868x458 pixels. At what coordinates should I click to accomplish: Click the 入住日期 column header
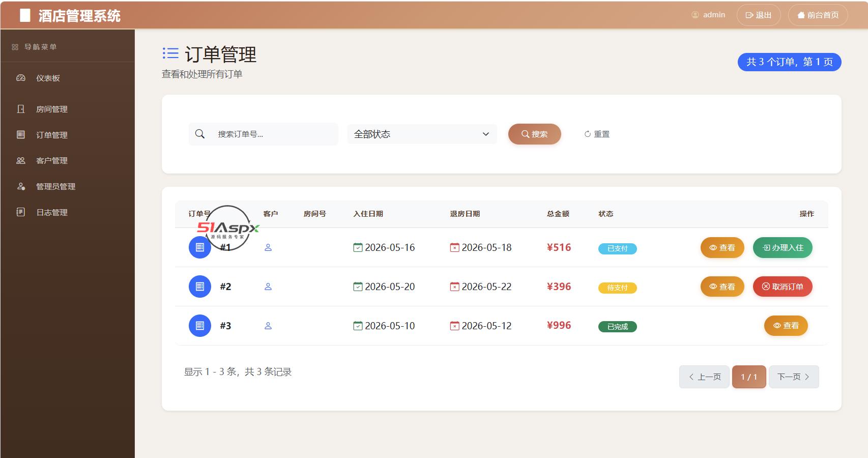tap(368, 214)
